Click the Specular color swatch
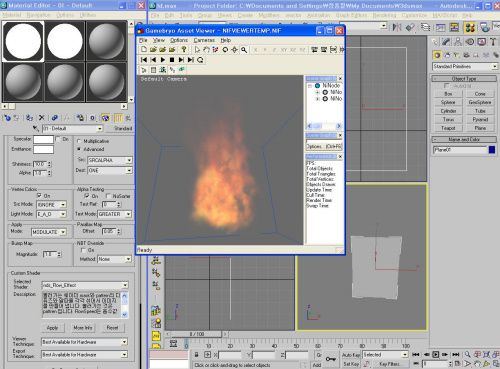The height and width of the screenshot is (369, 500). click(43, 139)
